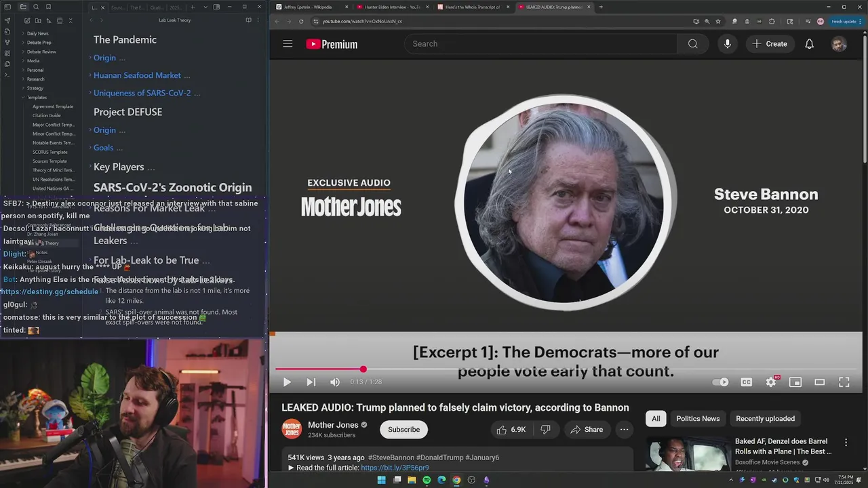Select the All filter chip

click(x=656, y=419)
